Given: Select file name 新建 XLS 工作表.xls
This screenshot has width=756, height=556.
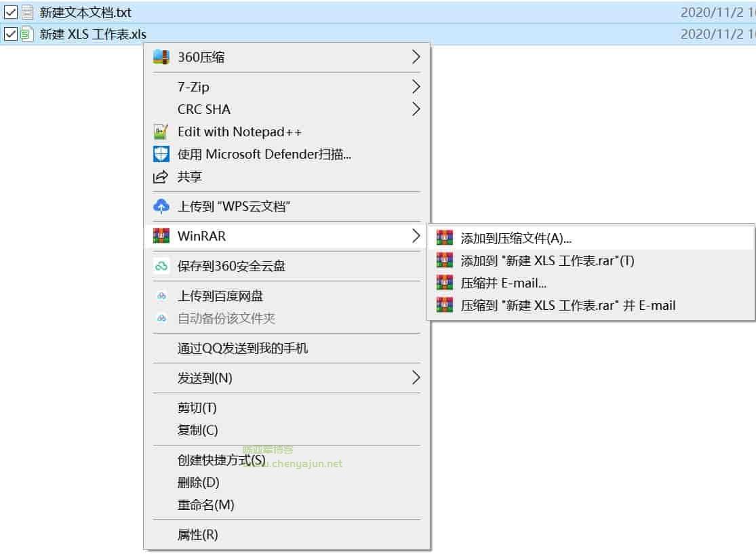Looking at the screenshot, I should tap(93, 34).
